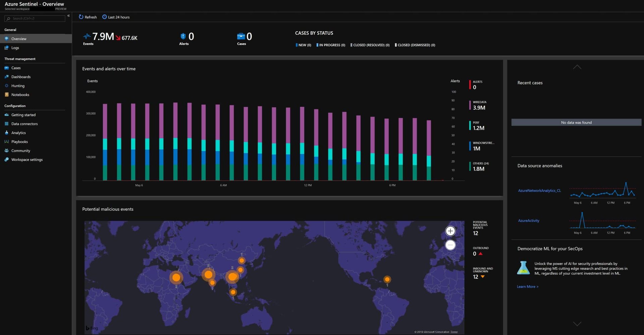The width and height of the screenshot is (644, 335).
Task: Open the Analytics section
Action: [x=18, y=132]
